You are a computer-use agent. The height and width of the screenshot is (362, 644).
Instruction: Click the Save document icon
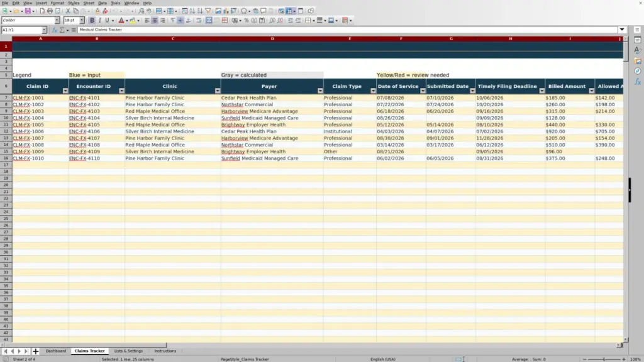pyautogui.click(x=28, y=11)
